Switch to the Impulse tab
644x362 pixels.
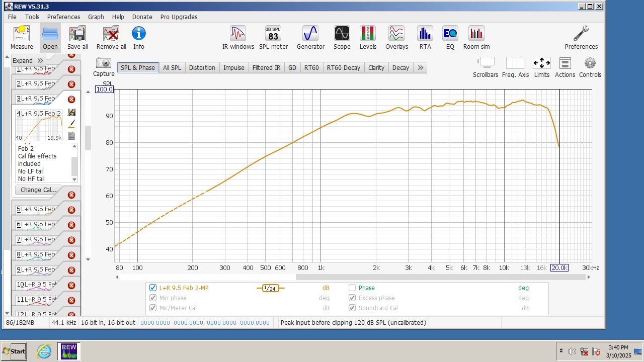[x=234, y=67]
